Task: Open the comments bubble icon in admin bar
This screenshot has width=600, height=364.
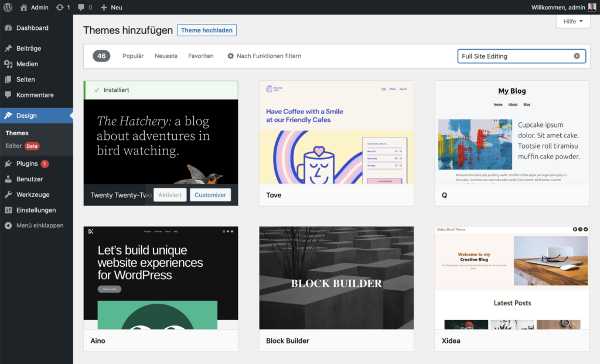Action: (x=81, y=7)
